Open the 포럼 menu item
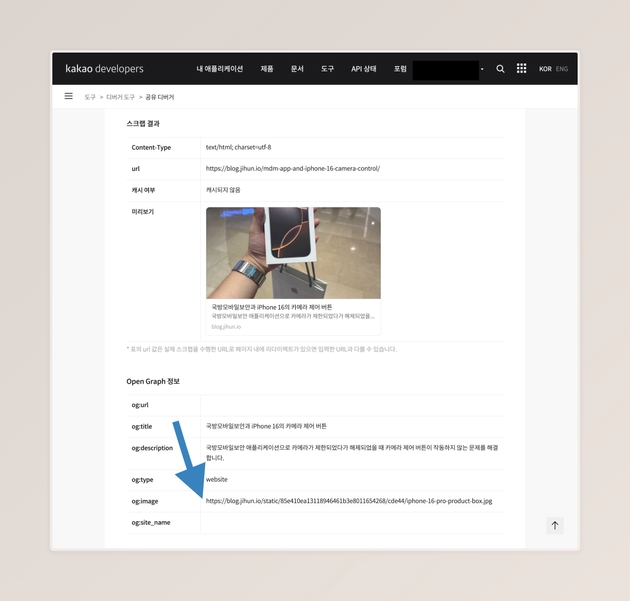 coord(400,69)
